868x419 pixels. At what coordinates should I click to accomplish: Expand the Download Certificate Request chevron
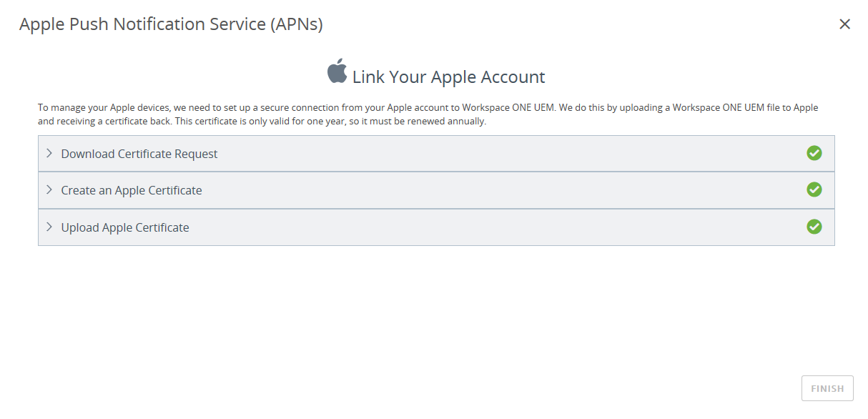[49, 153]
